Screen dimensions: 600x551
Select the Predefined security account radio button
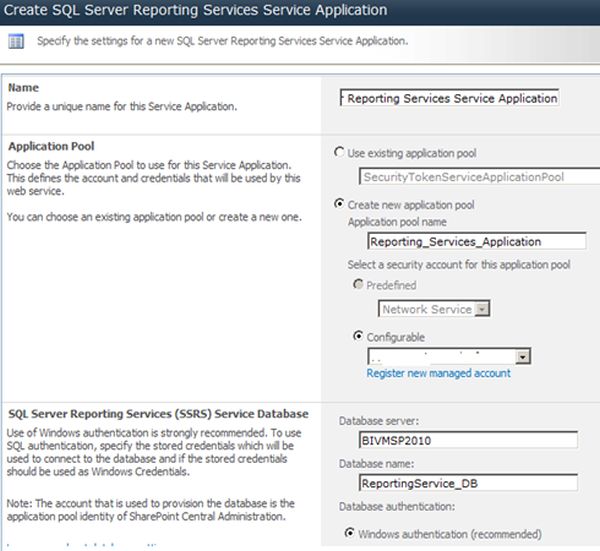coord(360,285)
